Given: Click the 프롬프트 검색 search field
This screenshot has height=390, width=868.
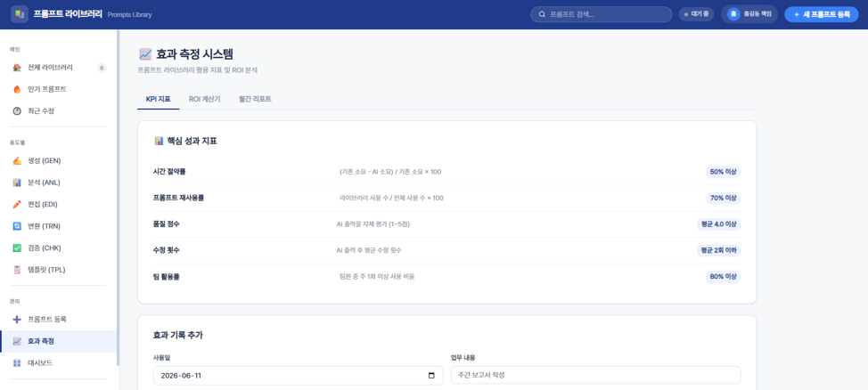Looking at the screenshot, I should coord(602,14).
